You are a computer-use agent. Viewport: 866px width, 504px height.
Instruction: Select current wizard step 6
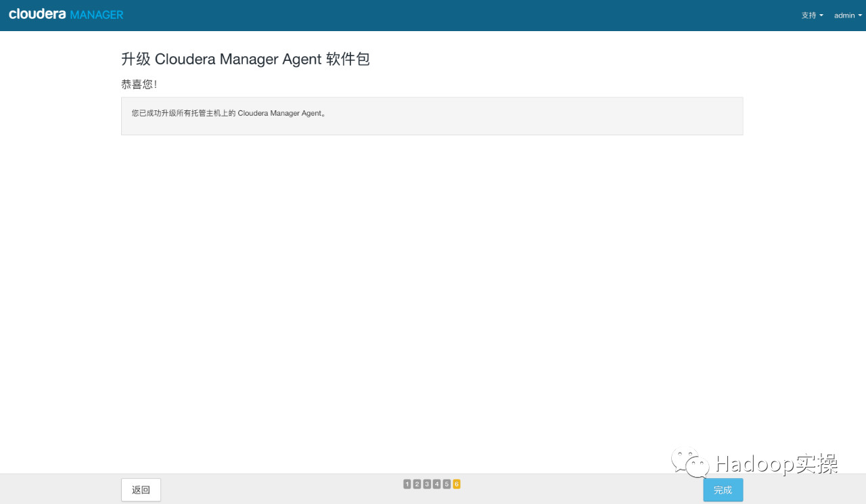point(457,484)
